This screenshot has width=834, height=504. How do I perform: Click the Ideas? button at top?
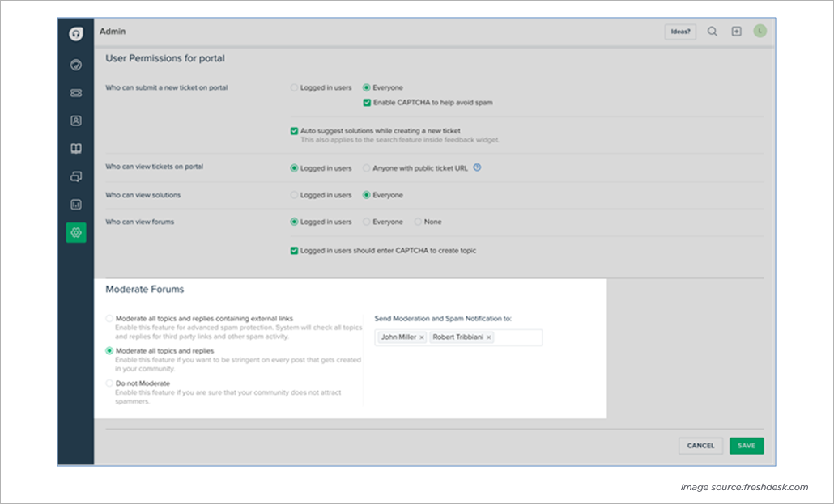[680, 32]
